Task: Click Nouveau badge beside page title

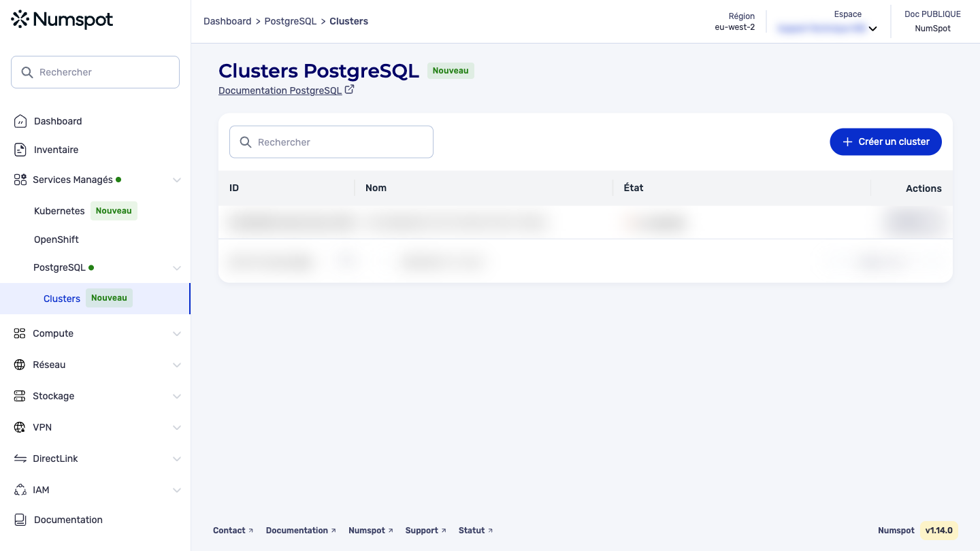Action: (451, 71)
